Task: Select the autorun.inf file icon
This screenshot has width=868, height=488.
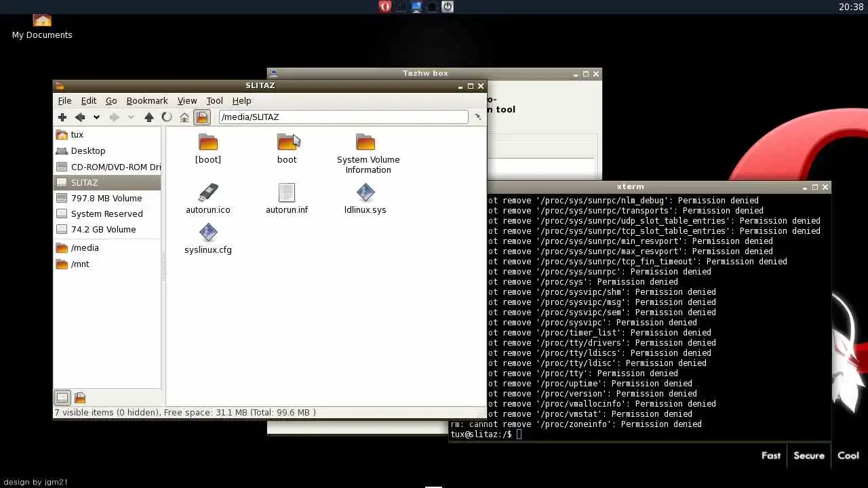Action: 287,192
